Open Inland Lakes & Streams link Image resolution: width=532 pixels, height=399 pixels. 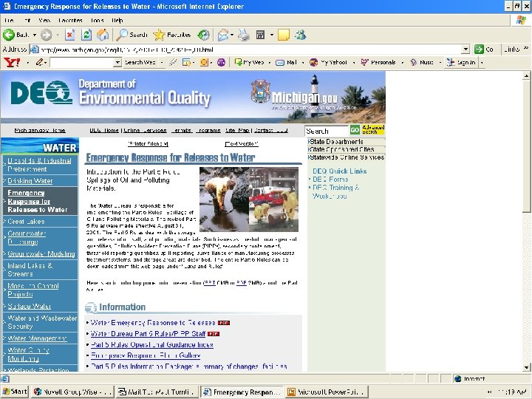point(30,270)
